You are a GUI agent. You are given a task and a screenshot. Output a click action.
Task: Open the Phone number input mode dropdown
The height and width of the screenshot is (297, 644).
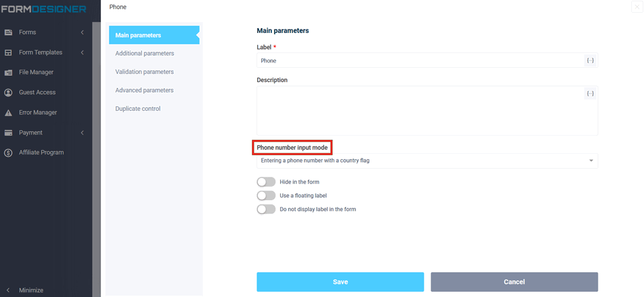[426, 161]
